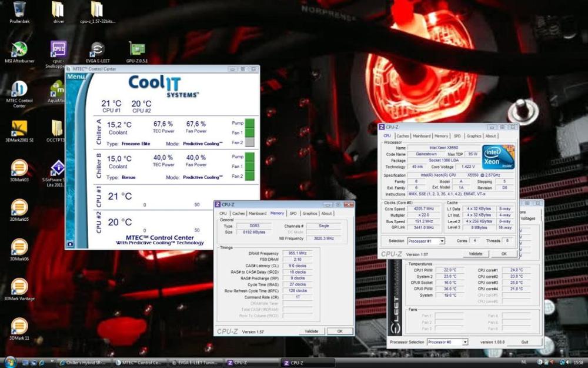
Task: Launch 3DMark 11 desktop shortcut
Action: click(x=19, y=329)
